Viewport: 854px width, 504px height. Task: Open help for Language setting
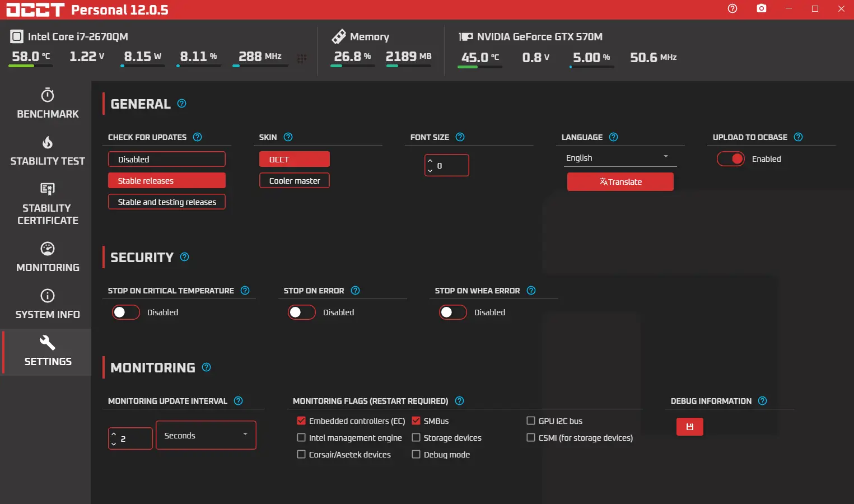614,137
